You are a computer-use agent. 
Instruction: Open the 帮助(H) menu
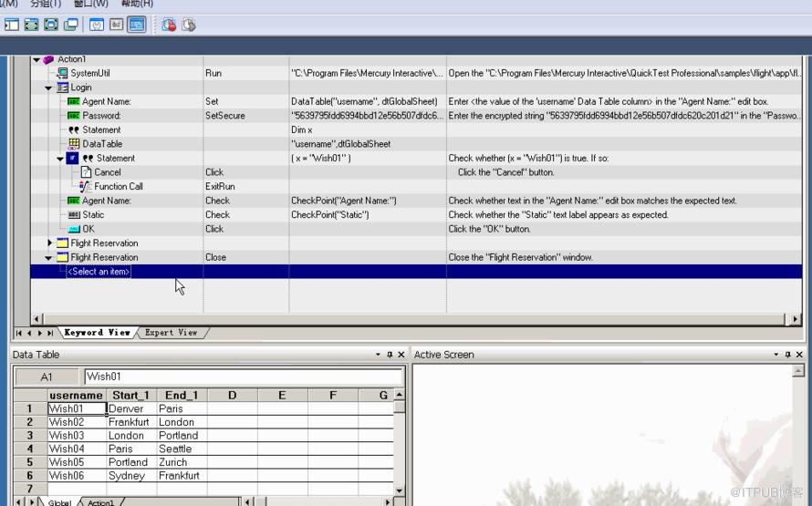point(137,4)
